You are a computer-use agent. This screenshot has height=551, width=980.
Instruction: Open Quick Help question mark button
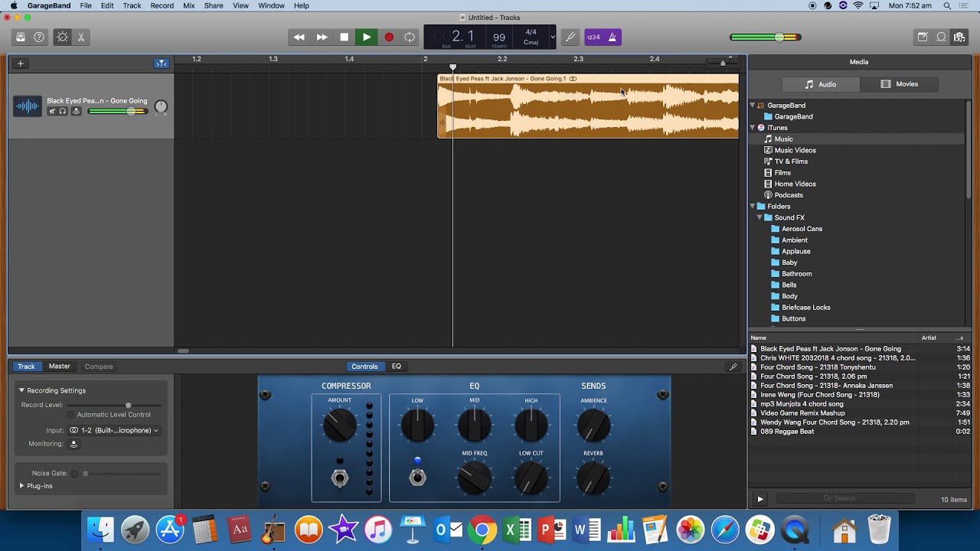pyautogui.click(x=39, y=37)
